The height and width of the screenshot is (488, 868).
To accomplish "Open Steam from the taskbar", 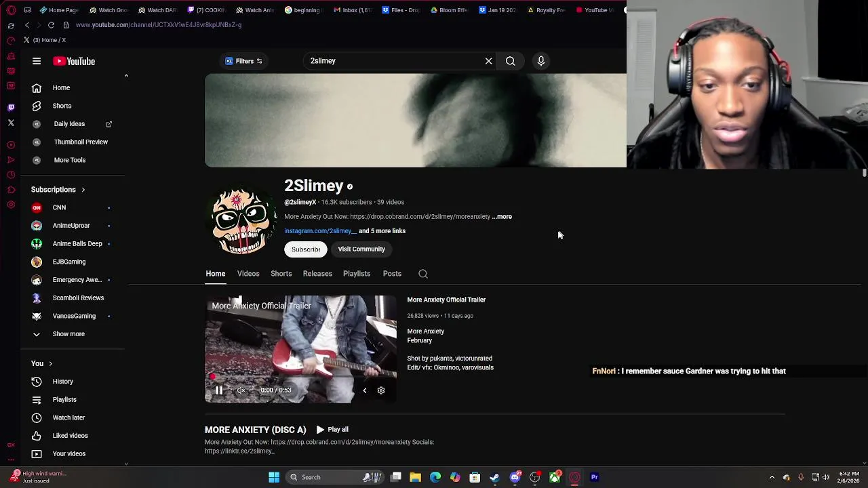I will click(494, 477).
